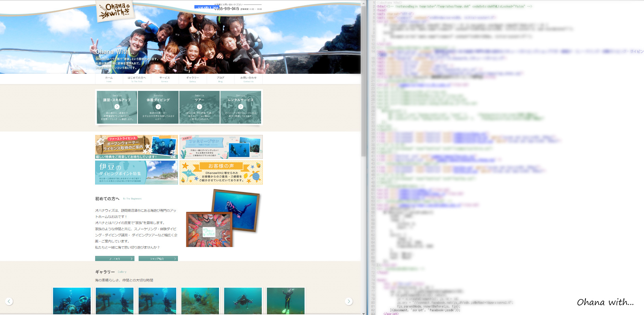Open the レンタルサービス service card title
This screenshot has width=644, height=315.
(241, 100)
